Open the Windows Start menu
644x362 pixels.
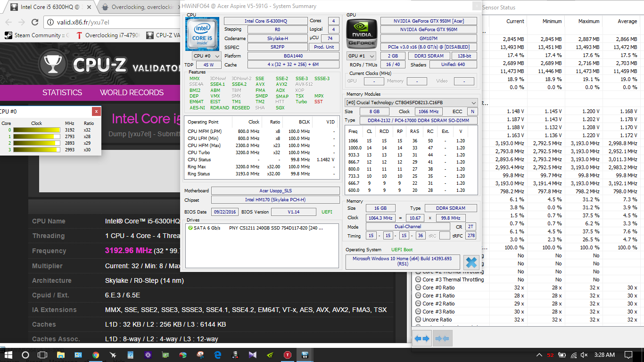pos(8,354)
